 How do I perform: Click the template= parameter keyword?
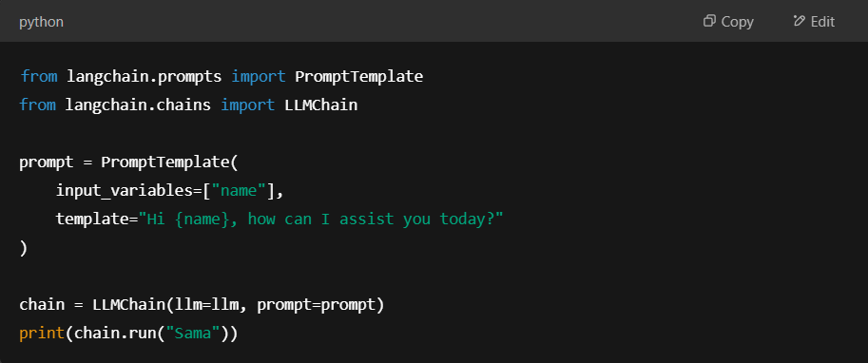tap(96, 220)
